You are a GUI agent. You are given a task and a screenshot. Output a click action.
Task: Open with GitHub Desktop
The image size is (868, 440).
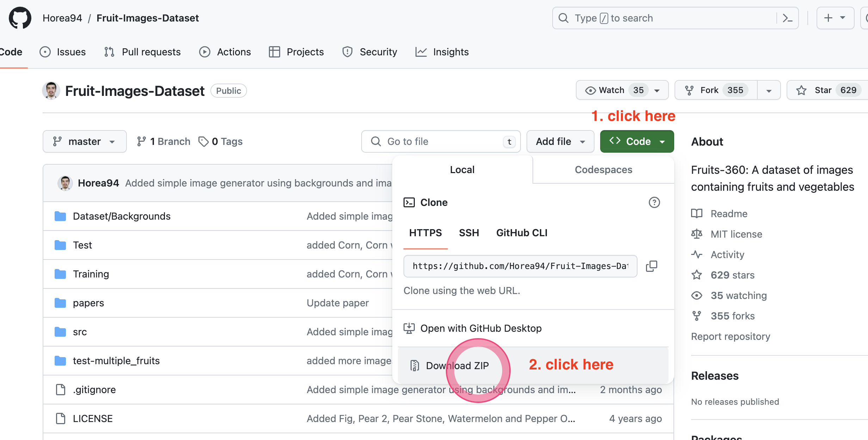pyautogui.click(x=481, y=328)
